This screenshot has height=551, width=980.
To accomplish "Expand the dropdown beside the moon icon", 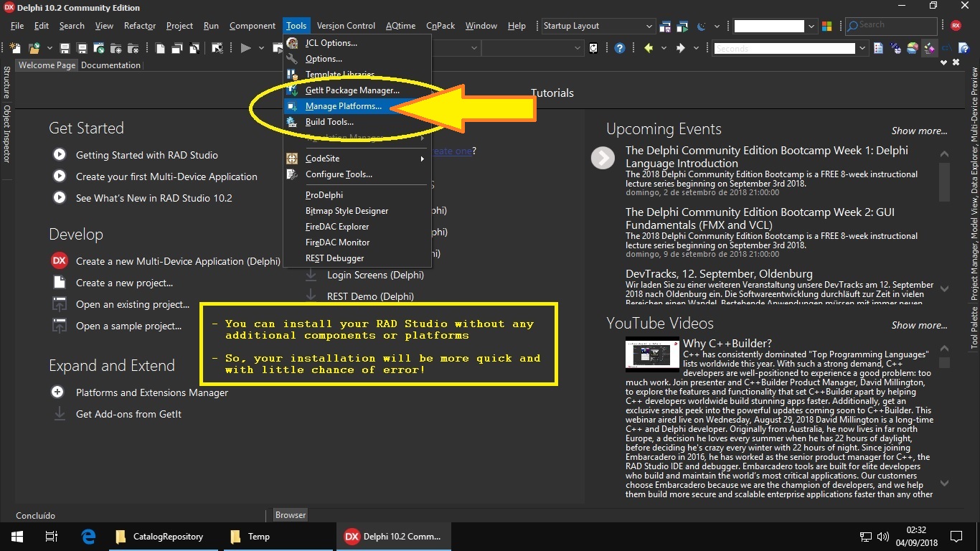I will click(x=717, y=27).
